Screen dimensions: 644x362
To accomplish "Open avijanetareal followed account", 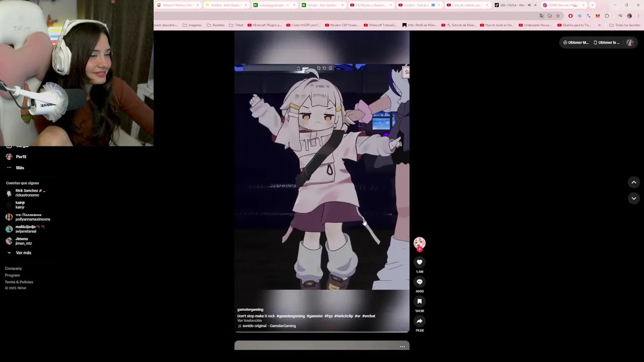I will pos(26,229).
